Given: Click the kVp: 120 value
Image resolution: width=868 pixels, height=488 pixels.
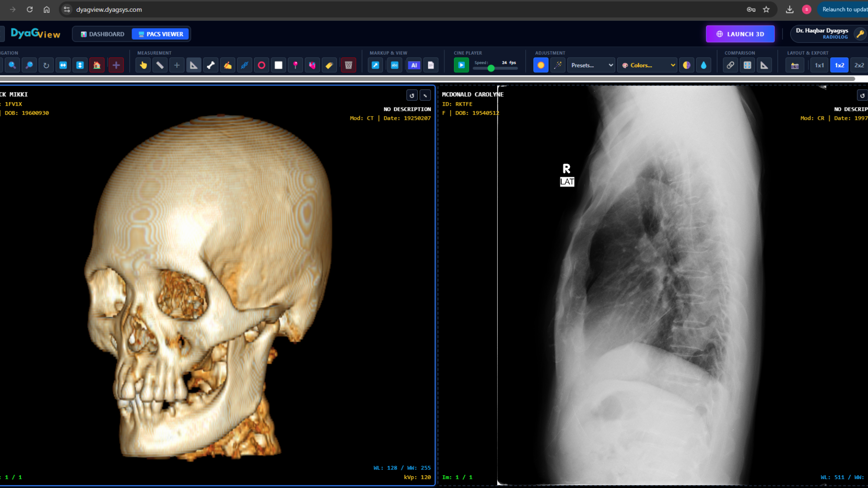Looking at the screenshot, I should pos(417,477).
